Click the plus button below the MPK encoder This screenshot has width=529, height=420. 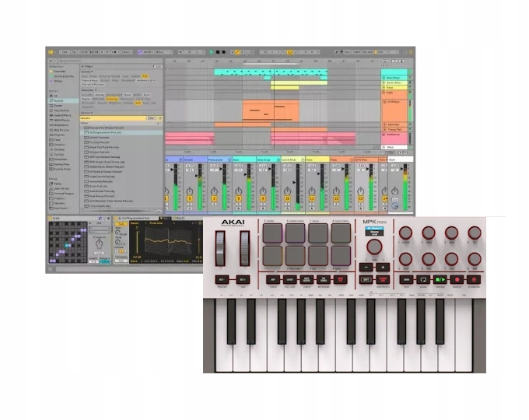point(383,268)
